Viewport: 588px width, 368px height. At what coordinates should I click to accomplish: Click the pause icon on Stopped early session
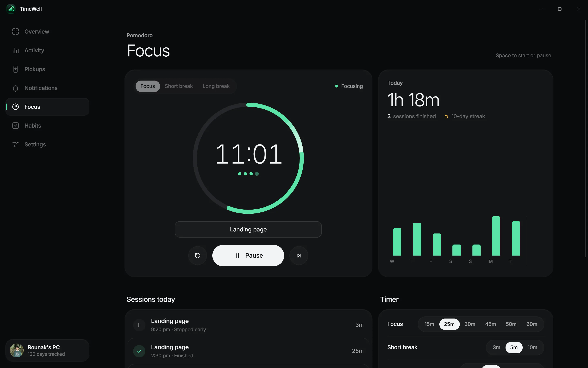coord(139,325)
